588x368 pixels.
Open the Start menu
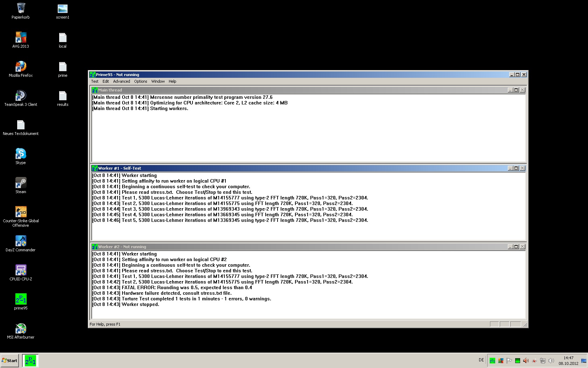(x=10, y=361)
